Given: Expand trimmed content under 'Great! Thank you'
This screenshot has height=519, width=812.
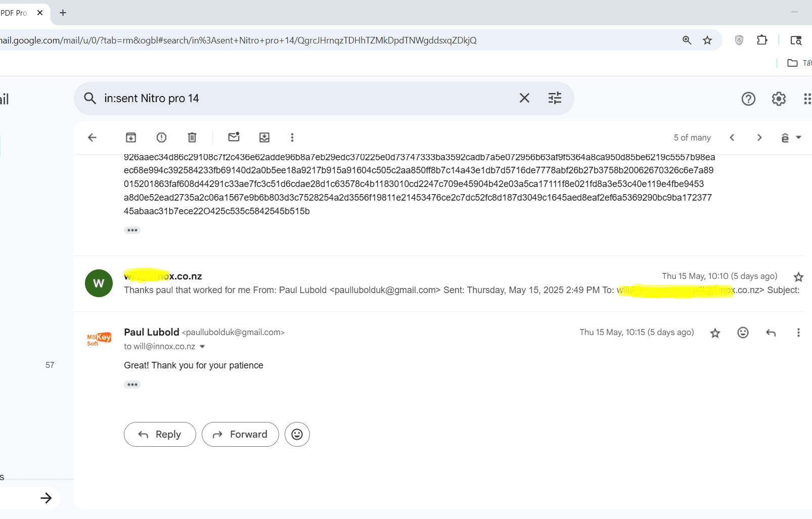Looking at the screenshot, I should pos(132,385).
